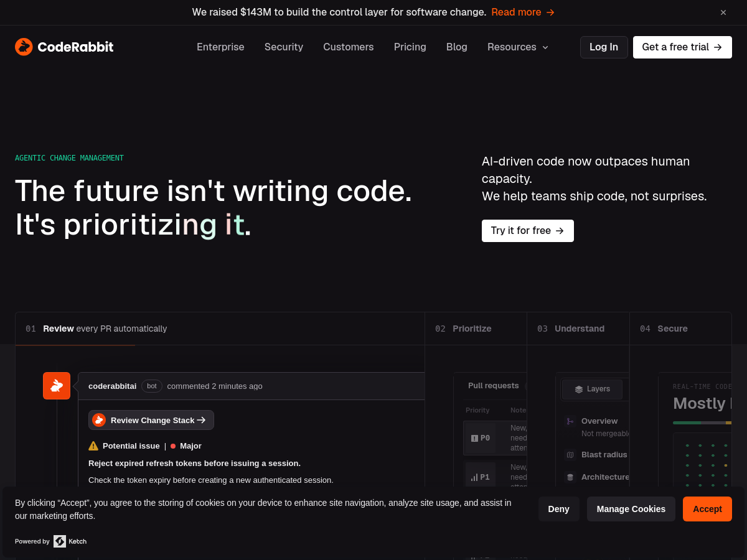The image size is (747, 560).
Task: Click the 'Powered by' text in cookie banner
Action: coord(32,541)
